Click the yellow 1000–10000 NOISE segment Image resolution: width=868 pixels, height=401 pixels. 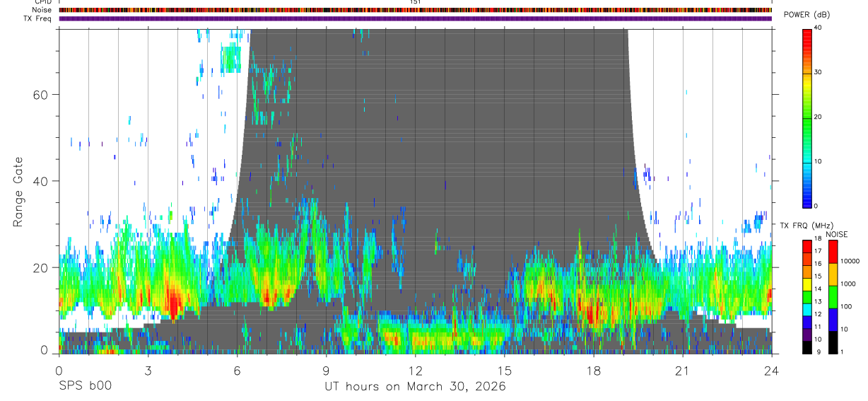833,274
